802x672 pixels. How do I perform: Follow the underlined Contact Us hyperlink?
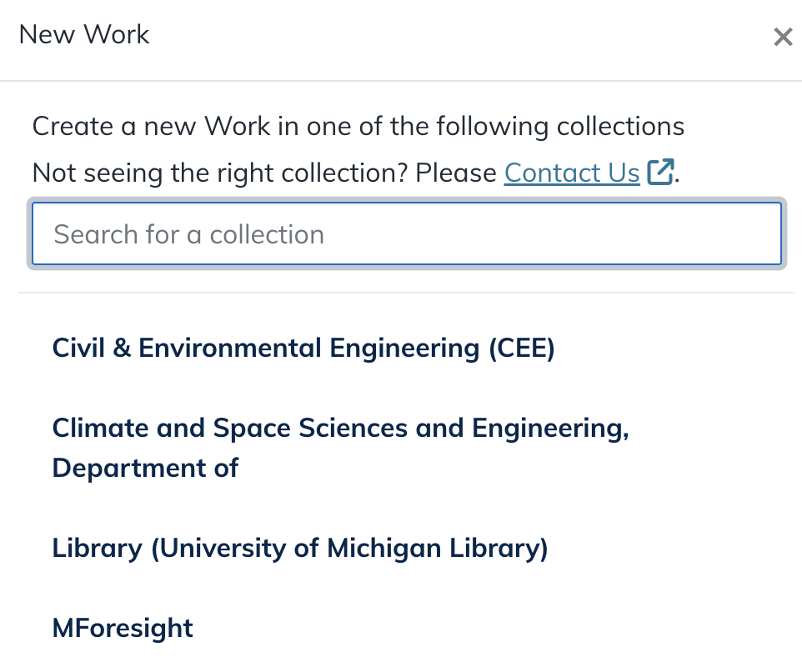(x=571, y=173)
